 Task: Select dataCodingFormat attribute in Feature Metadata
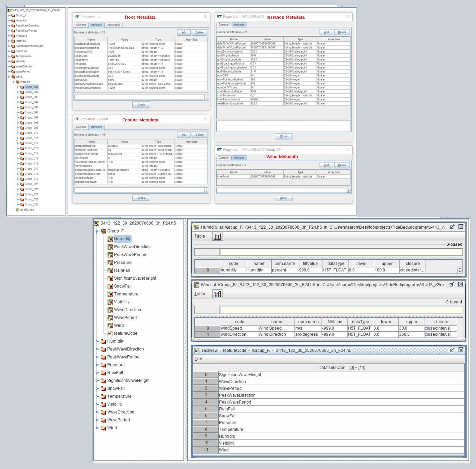click(x=141, y=154)
